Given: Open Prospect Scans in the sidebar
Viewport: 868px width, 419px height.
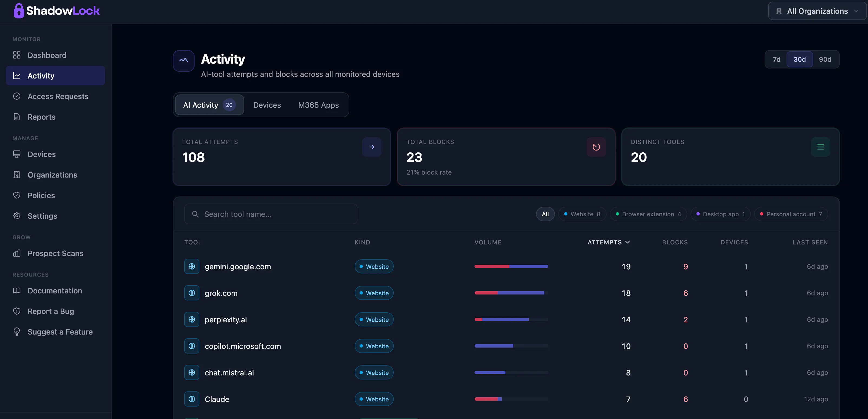Looking at the screenshot, I should pyautogui.click(x=55, y=253).
